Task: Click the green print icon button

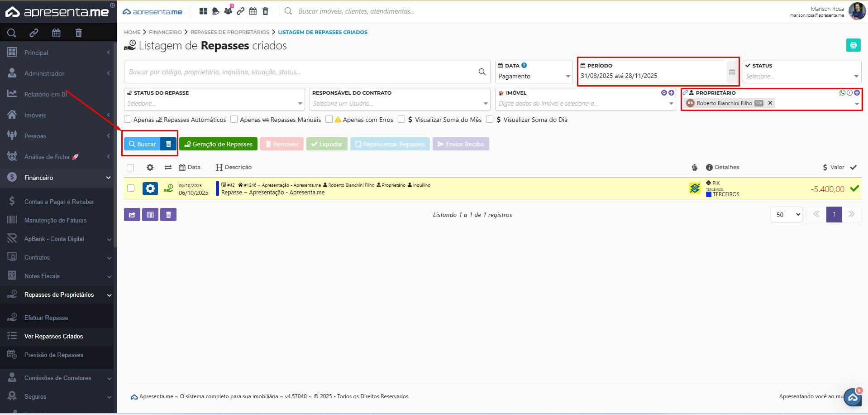Action: coord(853,45)
